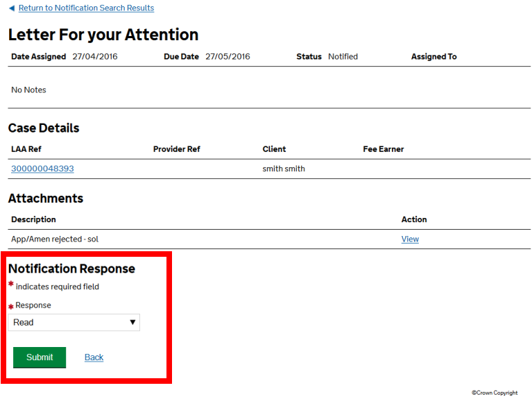Click the Response dropdown arrow
The width and height of the screenshot is (532, 406).
pos(132,322)
